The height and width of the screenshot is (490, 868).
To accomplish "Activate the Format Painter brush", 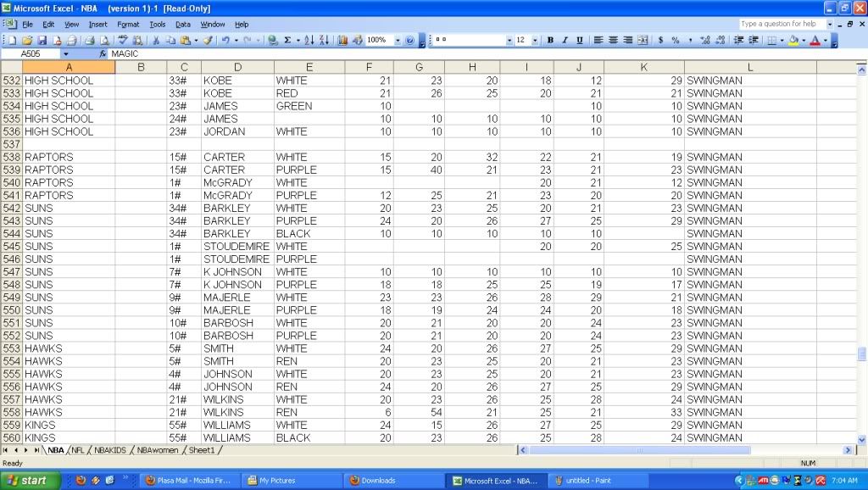I will click(x=209, y=41).
